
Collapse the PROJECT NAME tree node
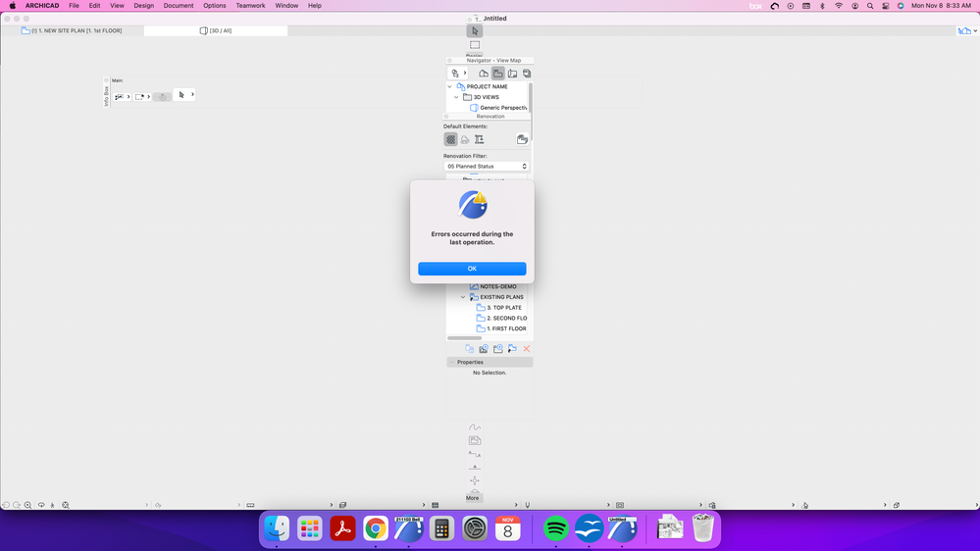pos(450,87)
